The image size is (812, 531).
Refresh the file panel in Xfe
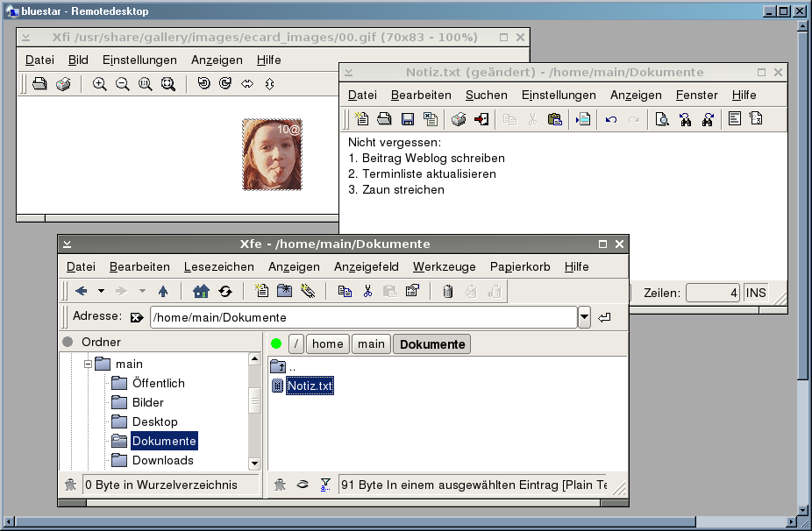point(225,291)
